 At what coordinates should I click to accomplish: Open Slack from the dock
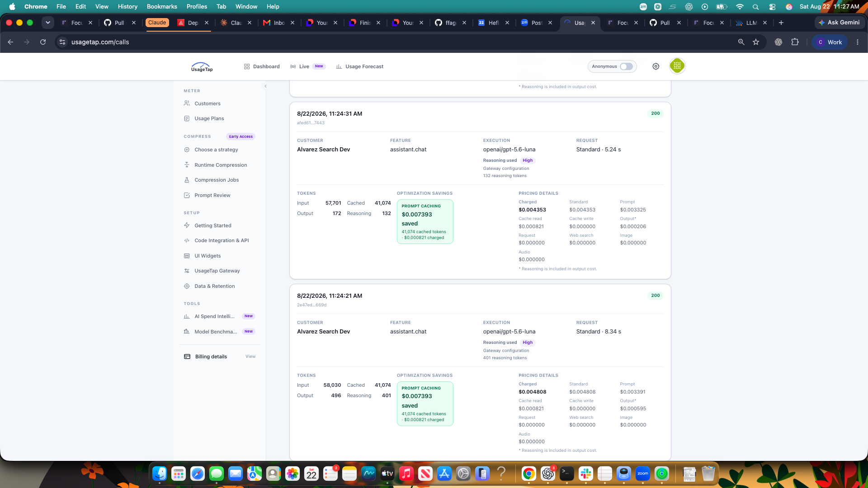point(586,474)
